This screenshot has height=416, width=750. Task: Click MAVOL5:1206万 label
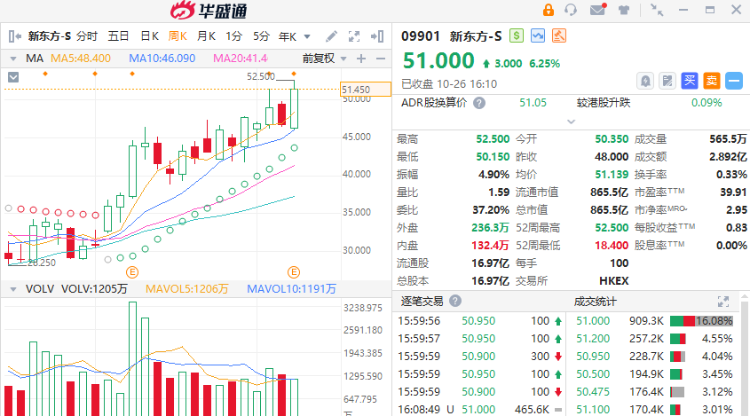(x=187, y=289)
